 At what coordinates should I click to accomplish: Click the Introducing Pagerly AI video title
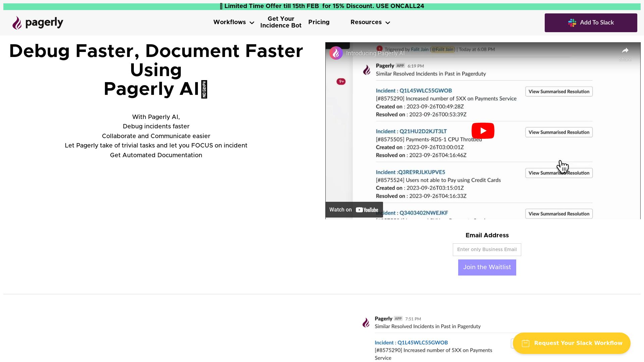click(x=375, y=53)
